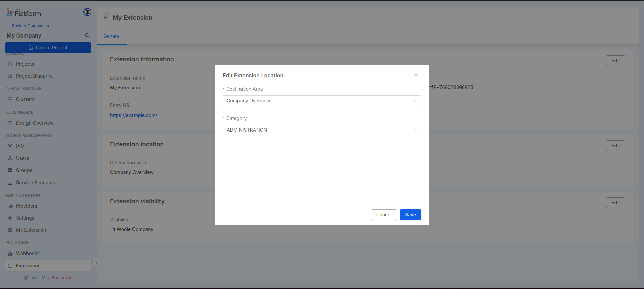This screenshot has height=289, width=644.
Task: Close the Edit Extension Location dialog
Action: 416,75
